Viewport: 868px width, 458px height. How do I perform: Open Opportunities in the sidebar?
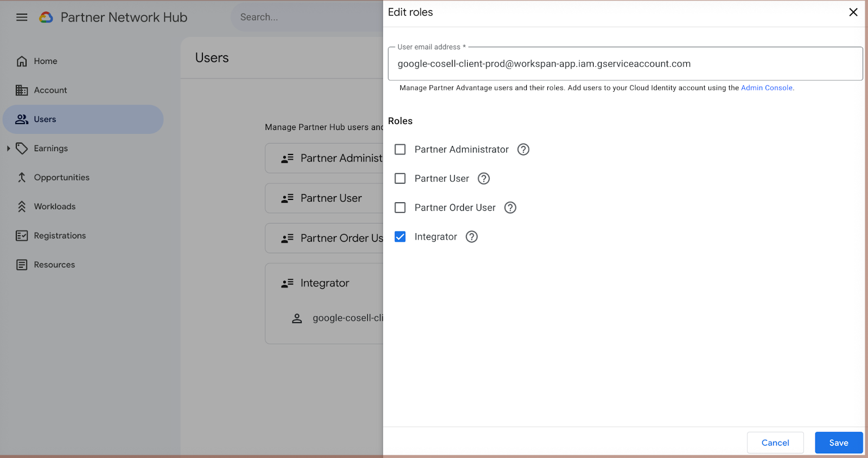click(x=83, y=177)
